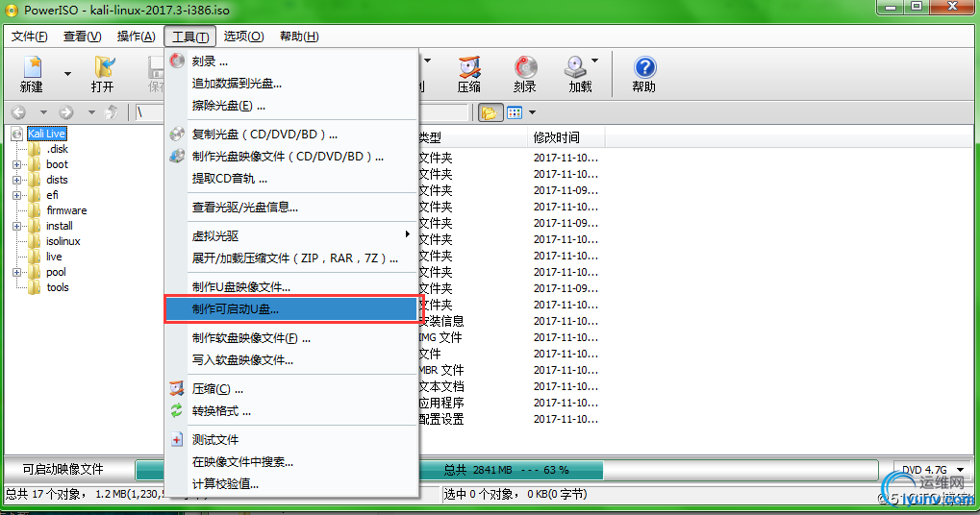This screenshot has height=515, width=980.
Task: Open the 虚拟光驱 submenu
Action: click(x=291, y=236)
